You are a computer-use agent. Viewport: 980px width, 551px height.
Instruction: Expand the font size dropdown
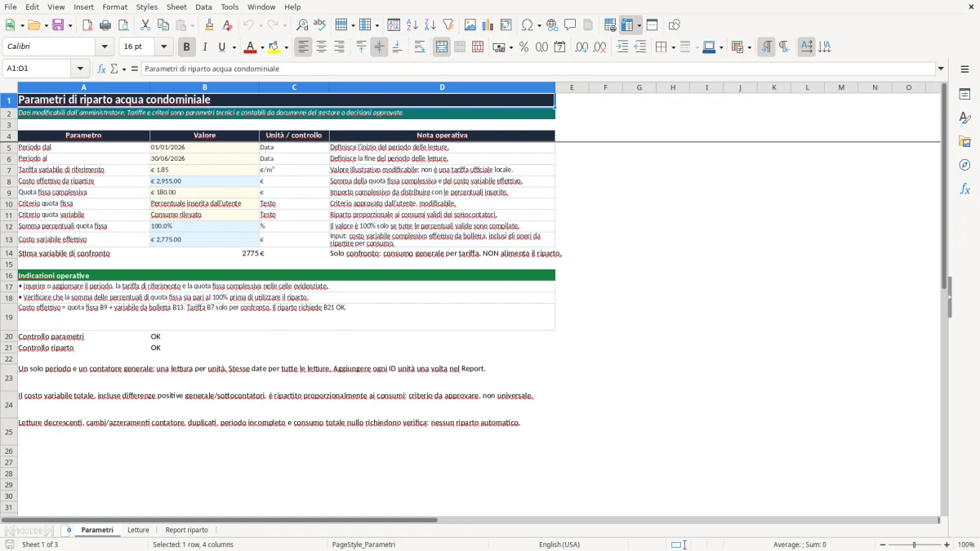click(x=164, y=47)
